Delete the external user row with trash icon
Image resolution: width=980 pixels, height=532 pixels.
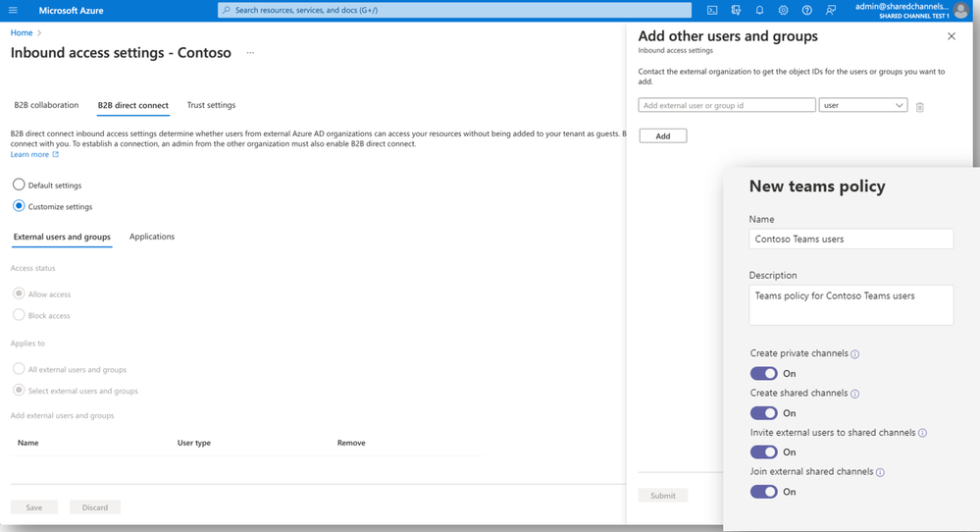click(x=919, y=107)
